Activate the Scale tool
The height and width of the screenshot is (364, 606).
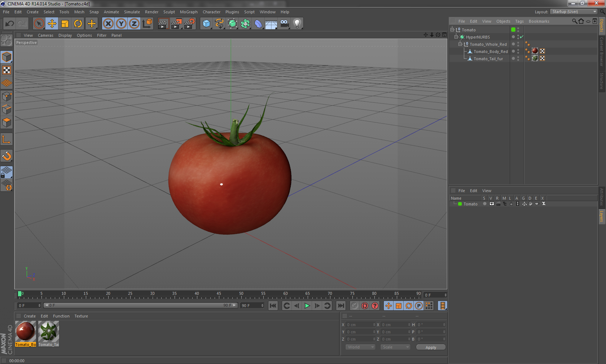click(65, 24)
